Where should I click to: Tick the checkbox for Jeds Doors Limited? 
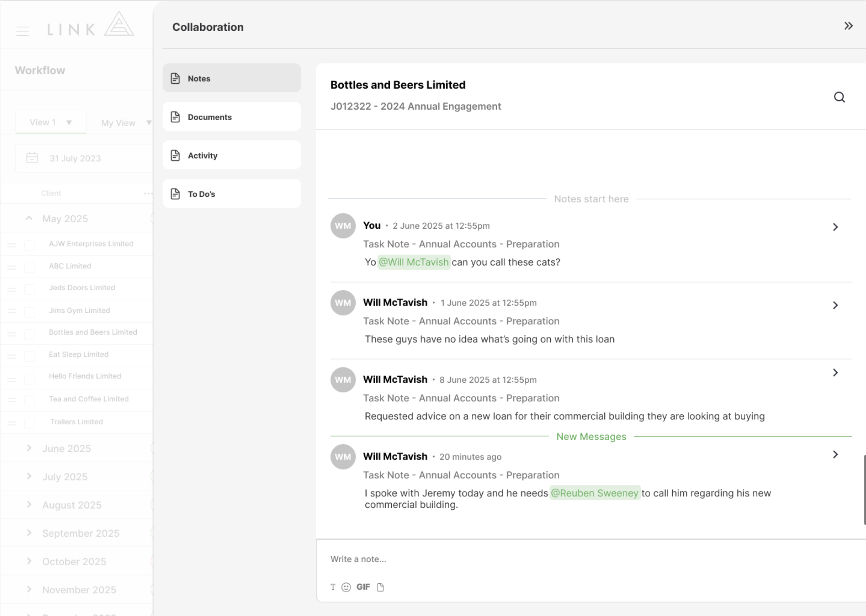30,289
